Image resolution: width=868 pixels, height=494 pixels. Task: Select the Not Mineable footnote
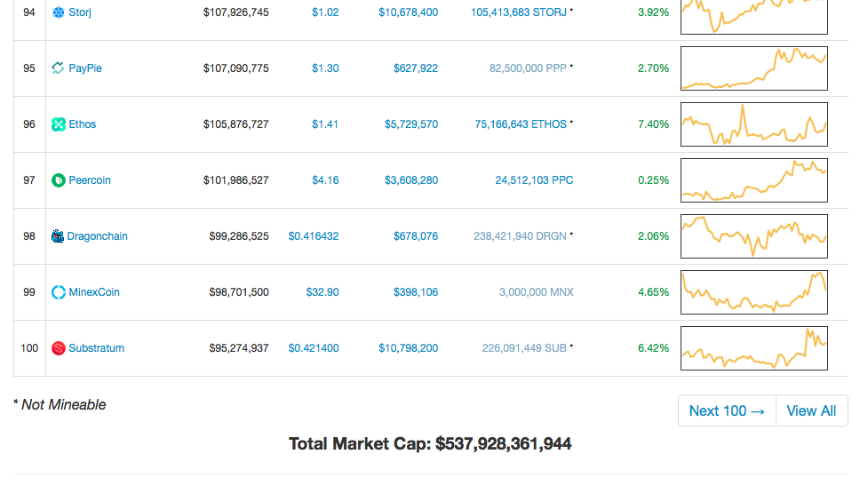[60, 405]
